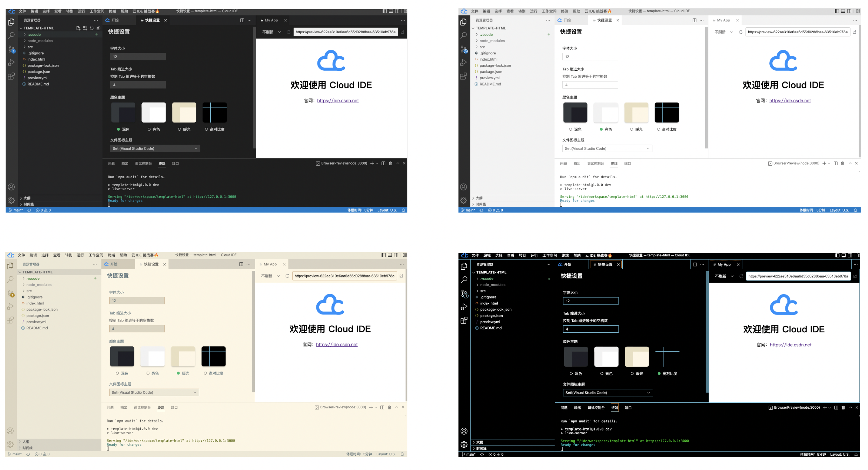Open file icon theme dropdown in high-contrast window
Viewport: 868px width, 470px height.
pyautogui.click(x=608, y=393)
